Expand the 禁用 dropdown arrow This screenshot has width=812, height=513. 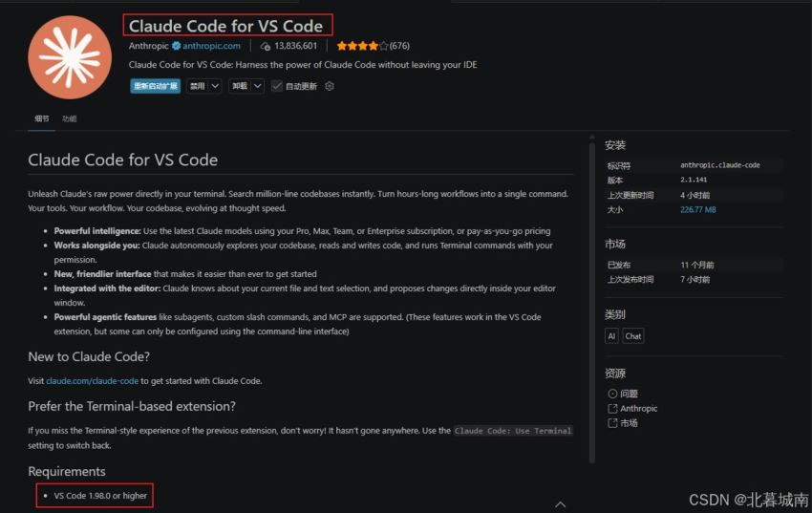216,86
